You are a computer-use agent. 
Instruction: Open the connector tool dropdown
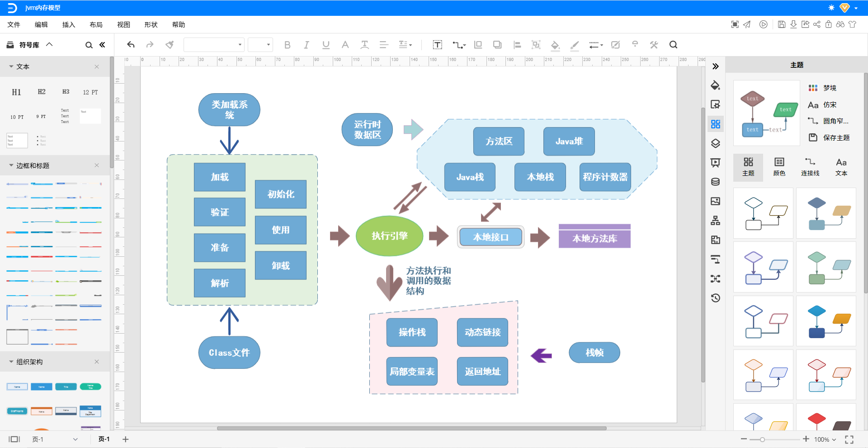[x=459, y=45]
